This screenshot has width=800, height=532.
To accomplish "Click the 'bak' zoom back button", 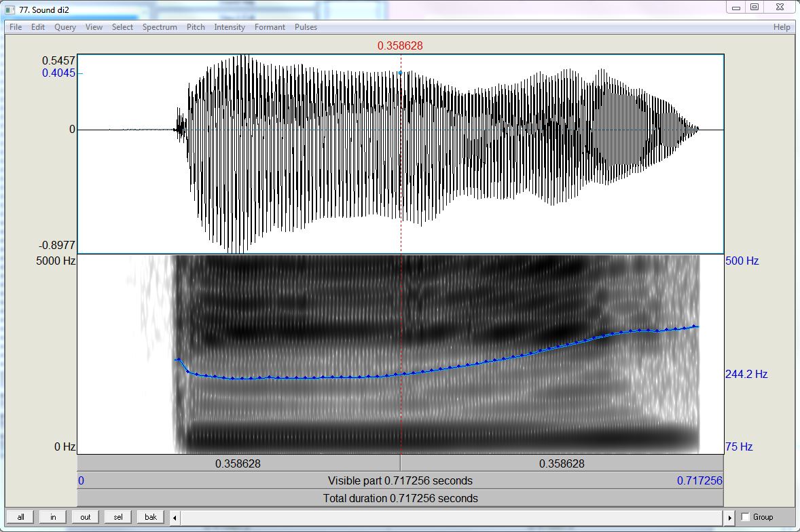I will (x=151, y=516).
